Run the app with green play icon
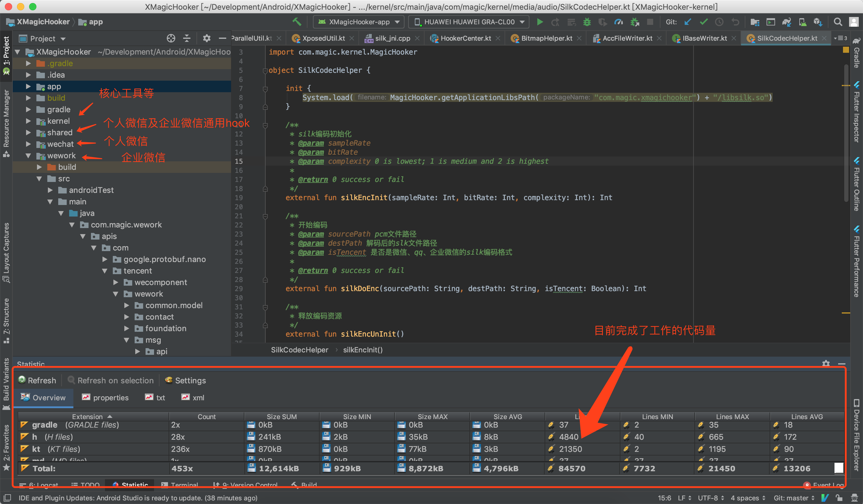This screenshot has height=504, width=863. click(540, 22)
